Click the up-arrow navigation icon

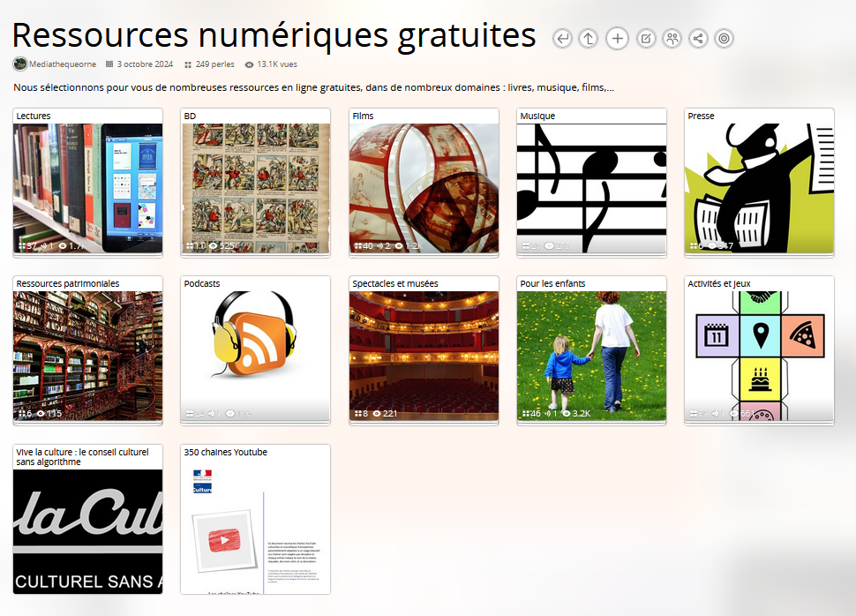click(x=589, y=39)
